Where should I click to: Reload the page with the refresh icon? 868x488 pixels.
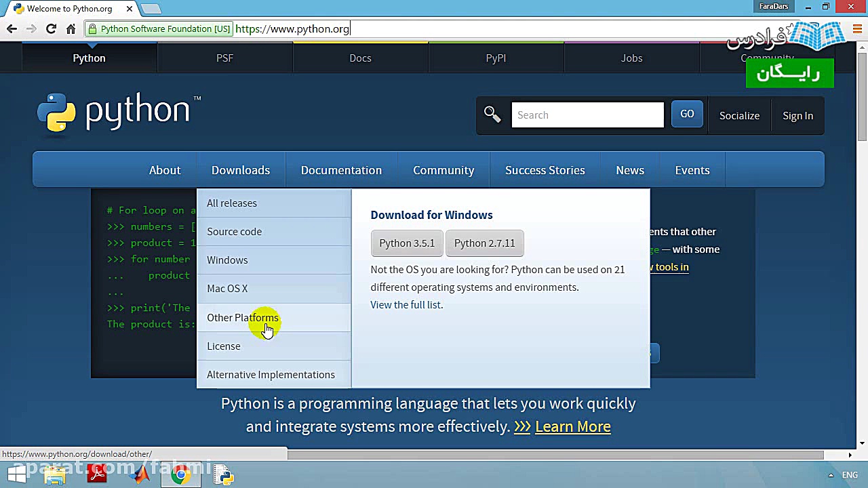51,28
